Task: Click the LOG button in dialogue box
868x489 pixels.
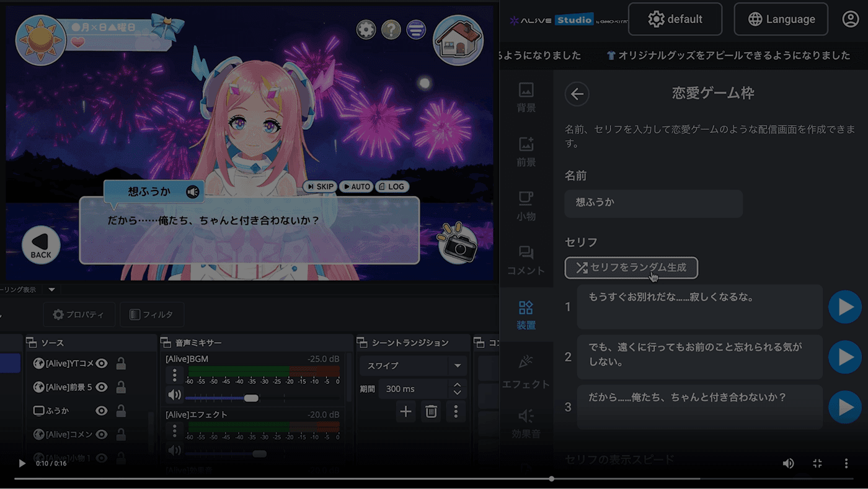Action: [392, 187]
